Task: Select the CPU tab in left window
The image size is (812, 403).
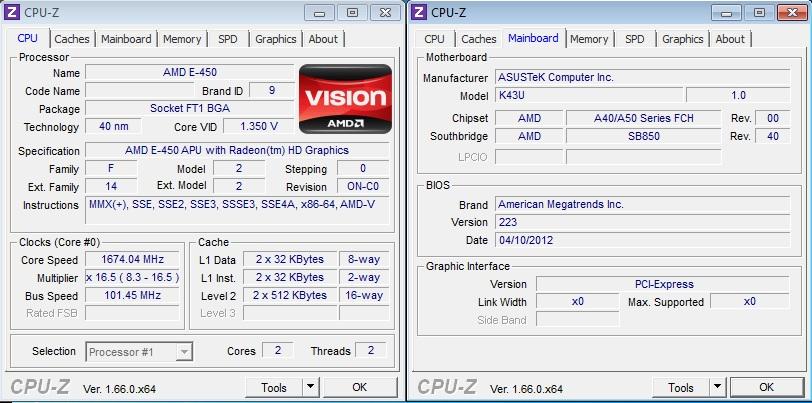Action: click(27, 38)
